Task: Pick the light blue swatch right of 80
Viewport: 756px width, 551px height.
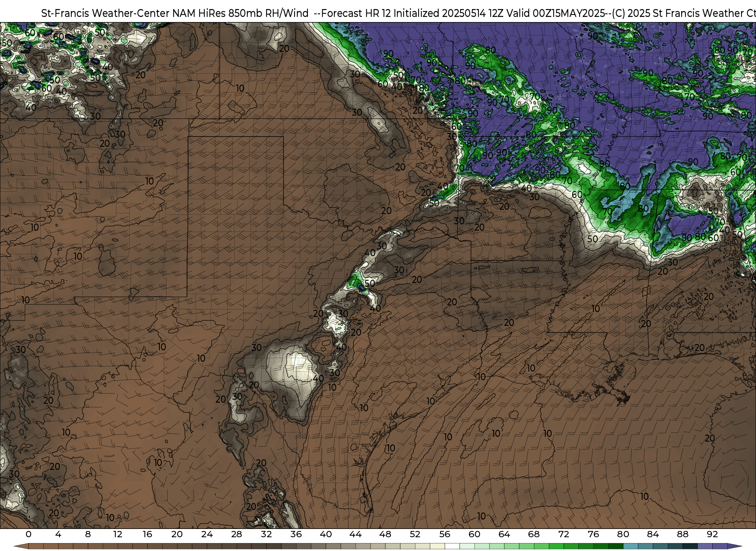Action: point(630,546)
